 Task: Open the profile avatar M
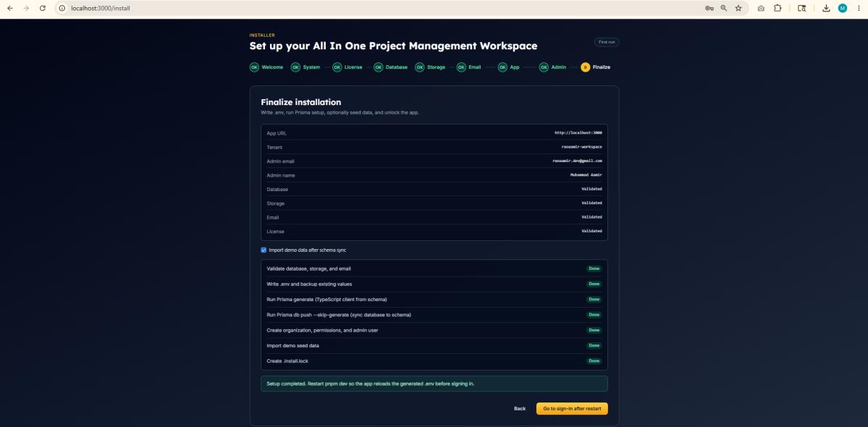click(x=843, y=8)
